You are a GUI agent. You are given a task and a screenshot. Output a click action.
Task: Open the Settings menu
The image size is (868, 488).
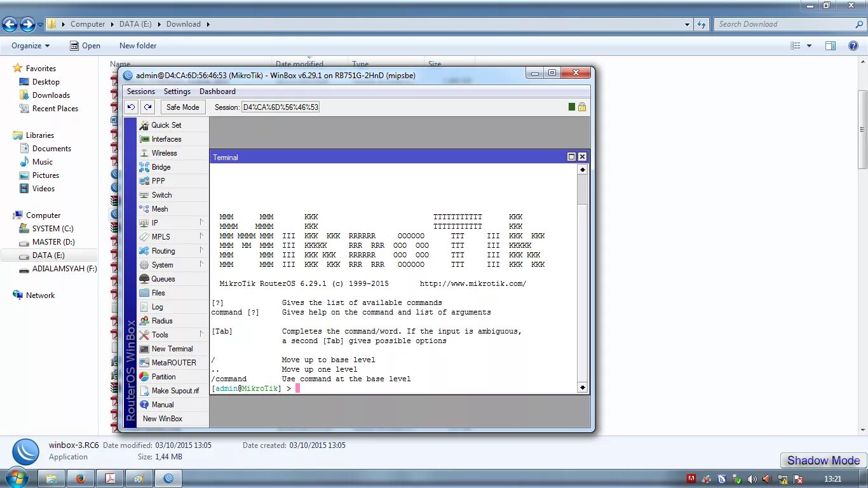click(x=177, y=91)
